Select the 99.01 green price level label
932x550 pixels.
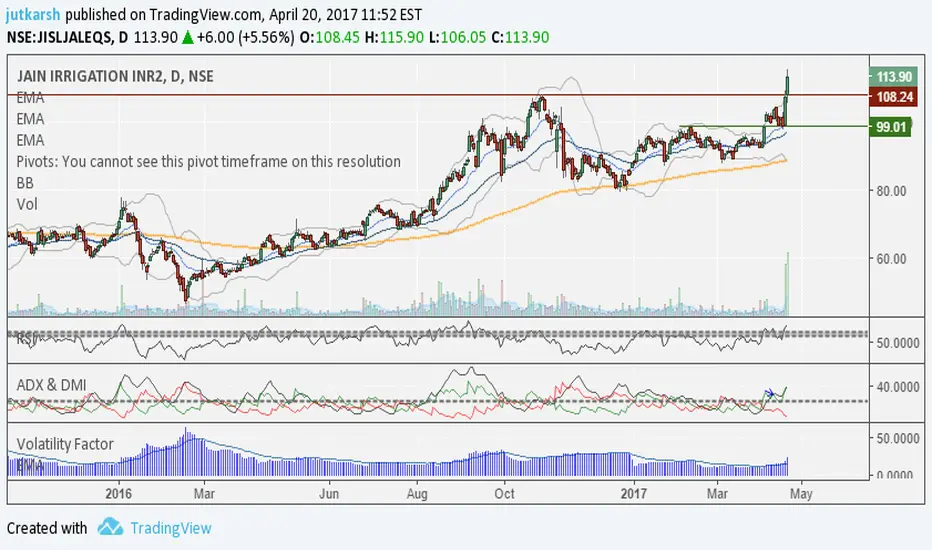(x=890, y=127)
